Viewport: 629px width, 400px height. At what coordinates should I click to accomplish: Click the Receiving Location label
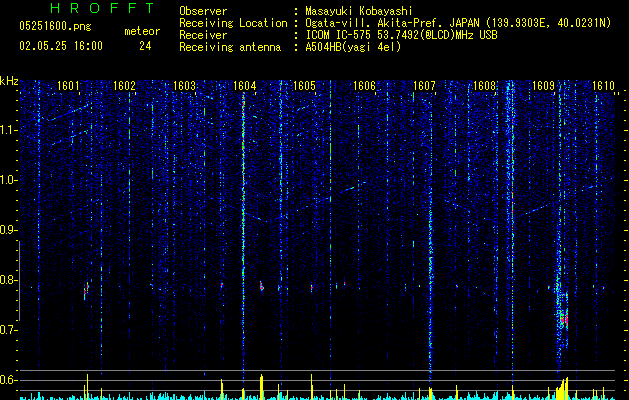tap(233, 23)
